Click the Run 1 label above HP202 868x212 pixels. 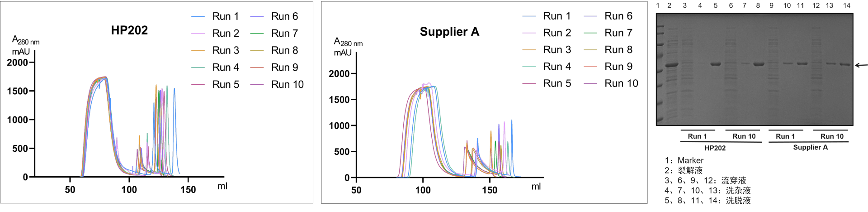click(x=697, y=136)
